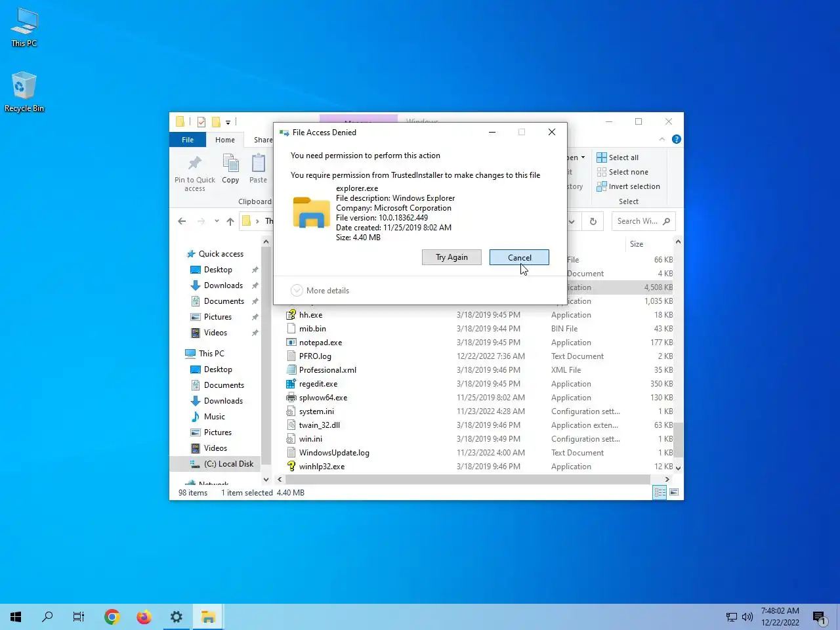Select the mib.bin file
The width and height of the screenshot is (840, 630).
pos(312,329)
